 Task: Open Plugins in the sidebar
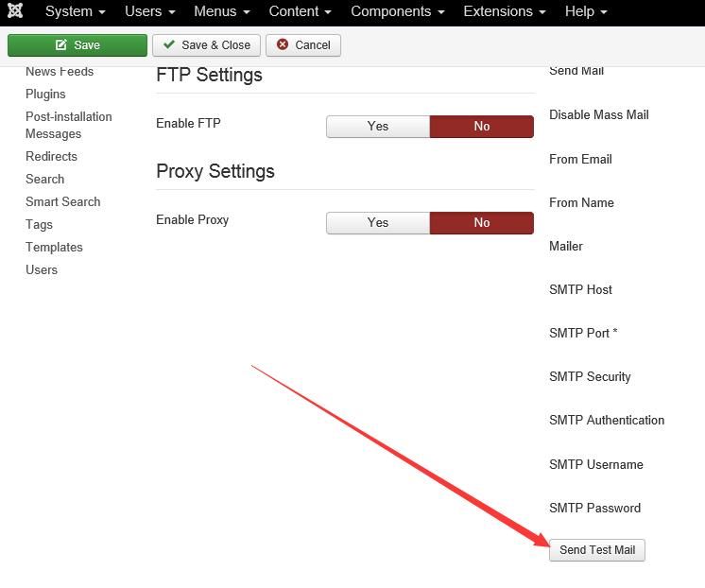click(x=45, y=94)
